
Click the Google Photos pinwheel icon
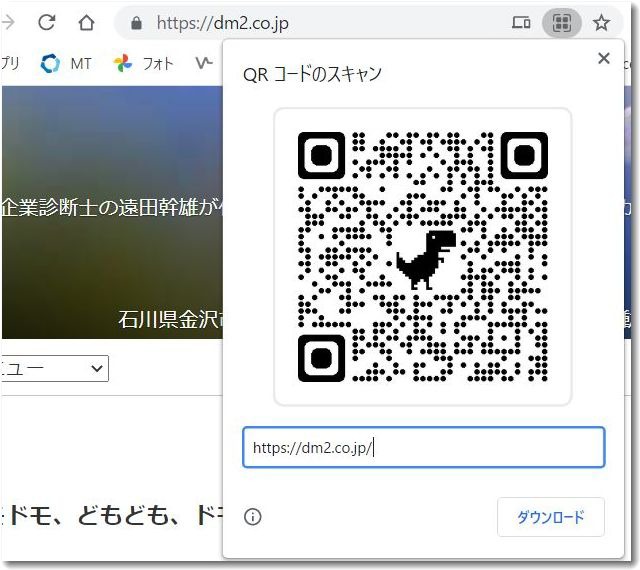click(123, 63)
